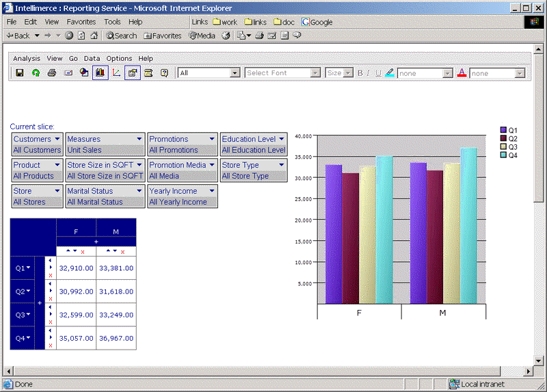Screen dimensions: 547x392
Task: Click the background highlight color icon
Action: point(390,73)
